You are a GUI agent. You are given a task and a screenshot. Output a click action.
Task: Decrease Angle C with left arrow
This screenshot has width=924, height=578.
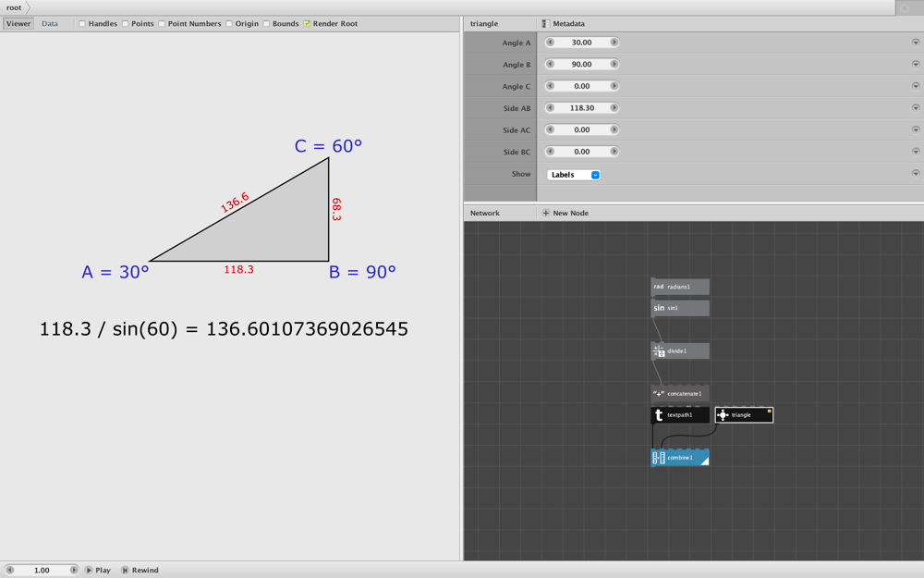[x=551, y=86]
